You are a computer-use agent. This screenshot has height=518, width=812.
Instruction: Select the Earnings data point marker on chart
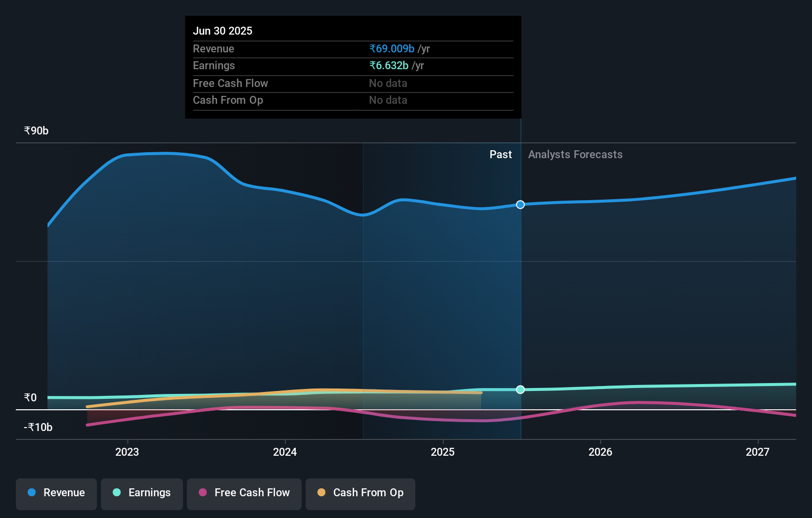tap(520, 389)
